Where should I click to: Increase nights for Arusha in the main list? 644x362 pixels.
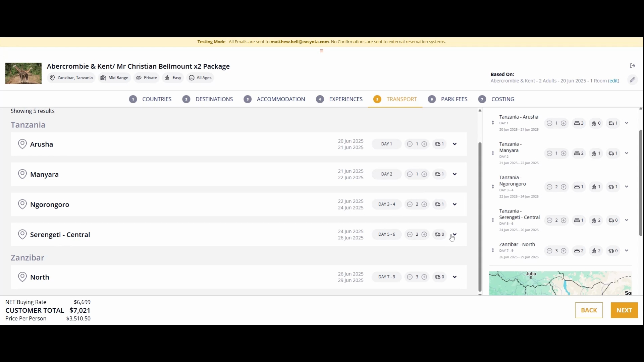pos(424,144)
